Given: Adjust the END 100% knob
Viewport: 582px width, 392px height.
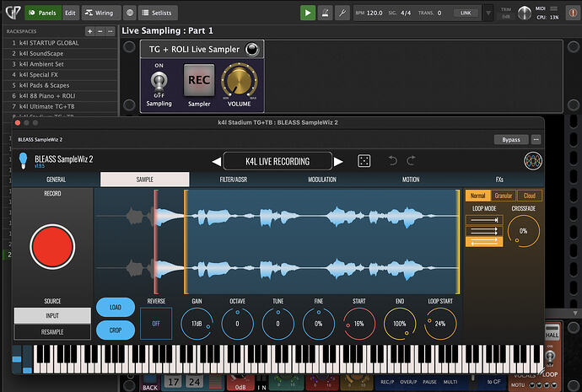Looking at the screenshot, I should click(400, 324).
